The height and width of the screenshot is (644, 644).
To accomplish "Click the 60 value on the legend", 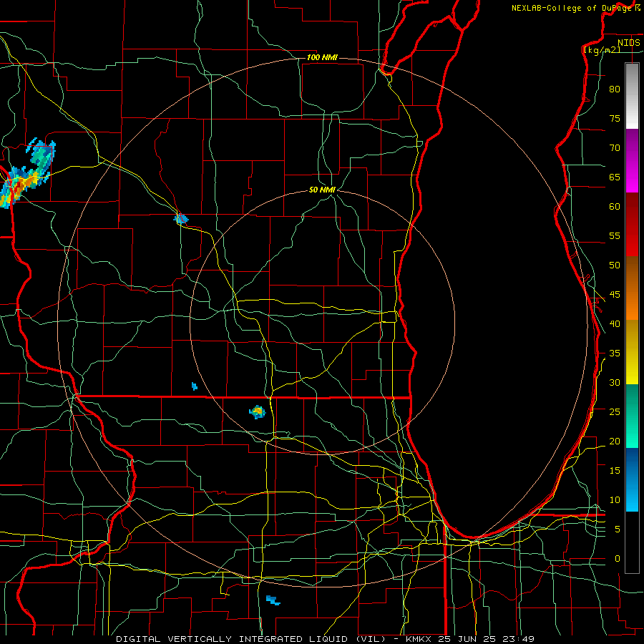I will click(x=615, y=207).
